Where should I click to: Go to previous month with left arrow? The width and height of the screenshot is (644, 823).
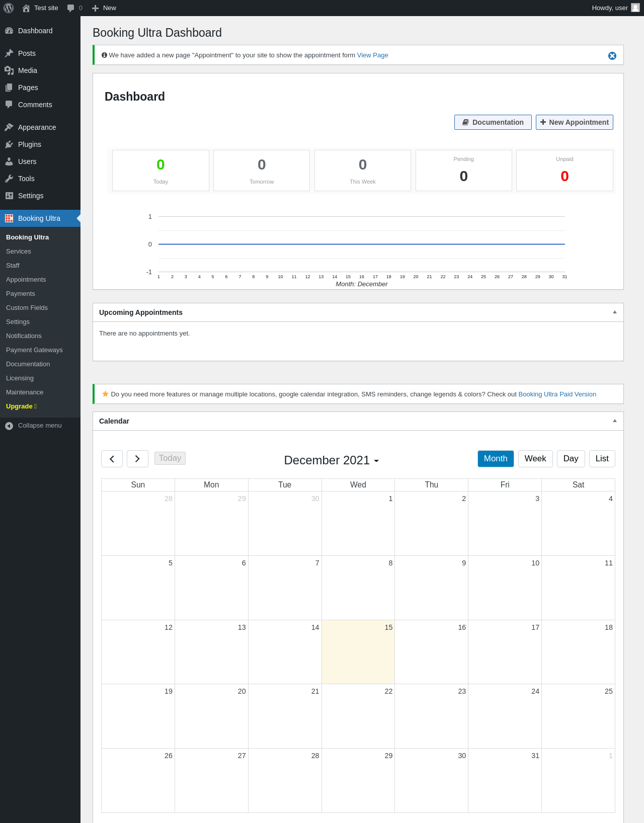click(112, 459)
